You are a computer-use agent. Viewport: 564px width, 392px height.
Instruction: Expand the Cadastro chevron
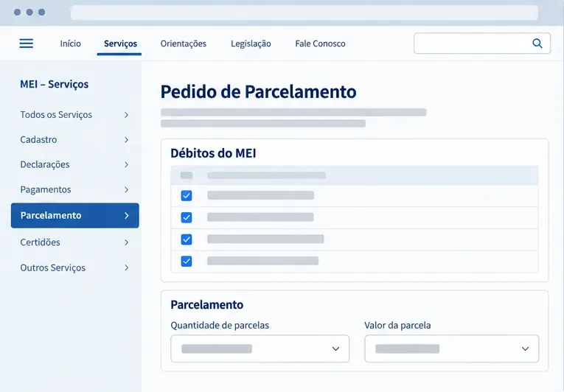(x=126, y=139)
